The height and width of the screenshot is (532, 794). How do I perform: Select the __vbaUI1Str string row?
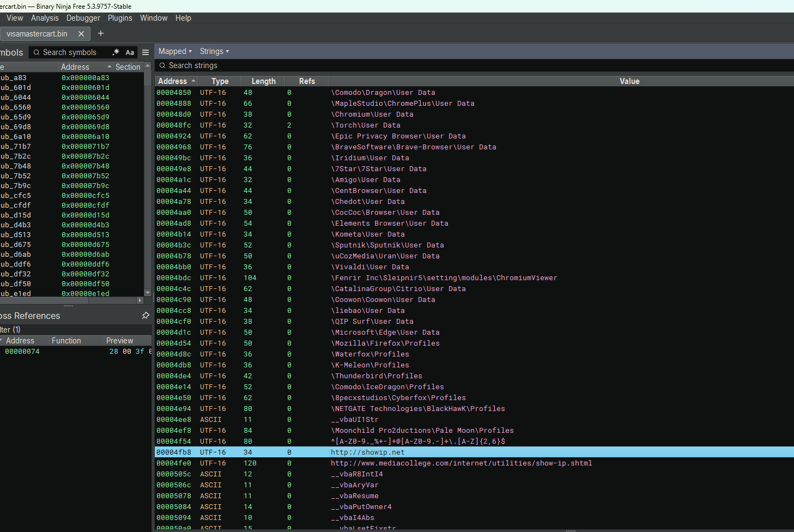coord(474,420)
